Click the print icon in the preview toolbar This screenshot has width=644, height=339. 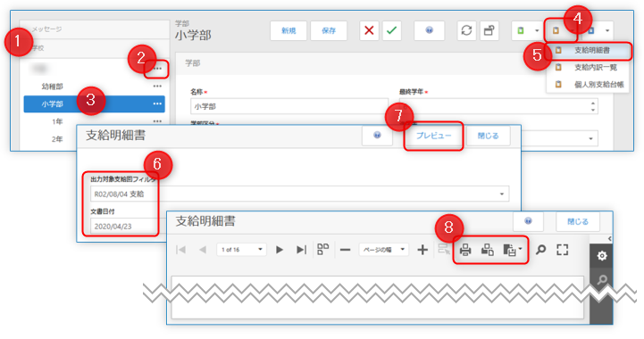(x=465, y=250)
